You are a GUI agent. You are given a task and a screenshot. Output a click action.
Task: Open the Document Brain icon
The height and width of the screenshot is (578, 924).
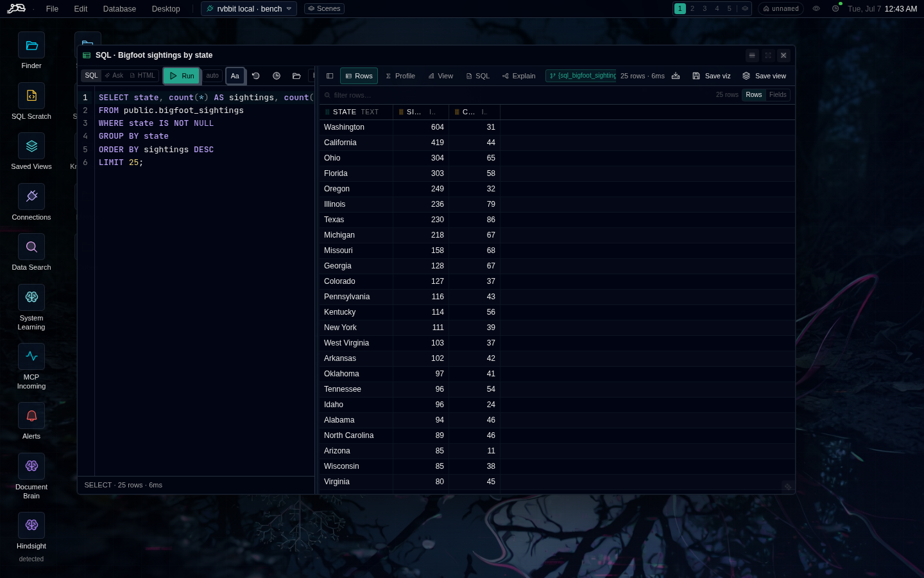click(31, 466)
